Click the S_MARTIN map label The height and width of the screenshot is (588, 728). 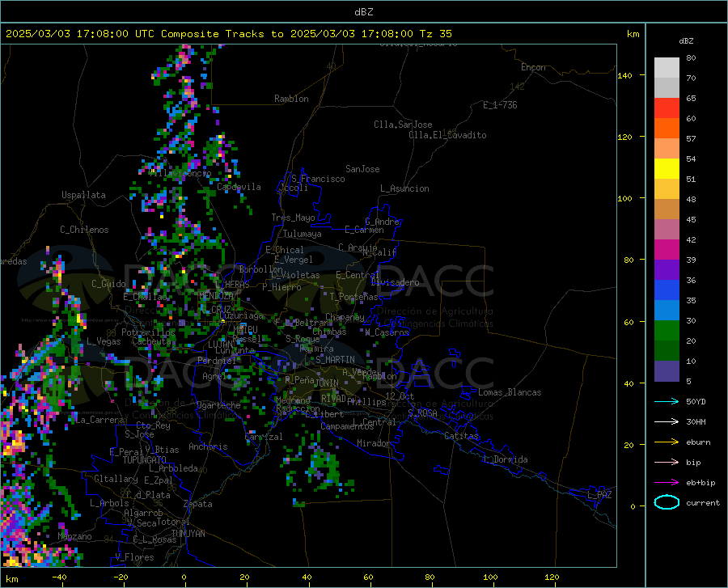[335, 360]
